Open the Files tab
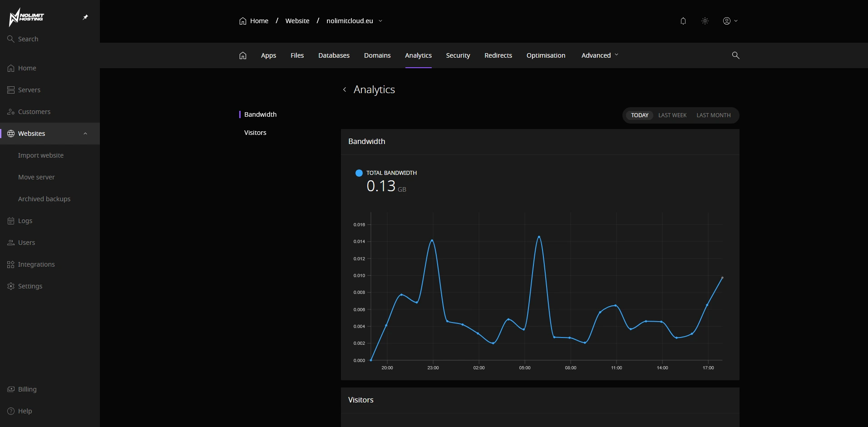This screenshot has height=427, width=868. [297, 55]
